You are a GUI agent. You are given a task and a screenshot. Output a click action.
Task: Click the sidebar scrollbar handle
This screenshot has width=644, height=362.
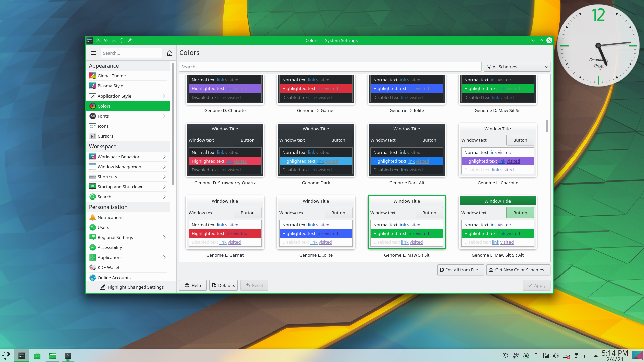coord(173,124)
